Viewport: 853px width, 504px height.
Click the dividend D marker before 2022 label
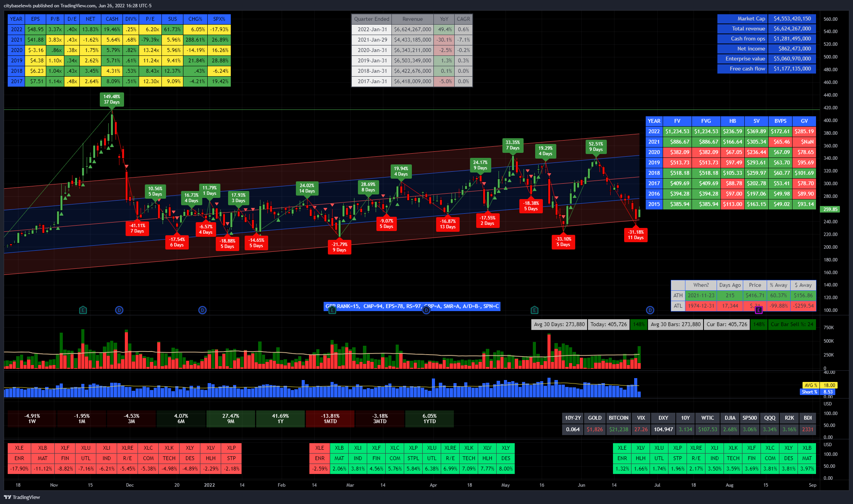203,310
